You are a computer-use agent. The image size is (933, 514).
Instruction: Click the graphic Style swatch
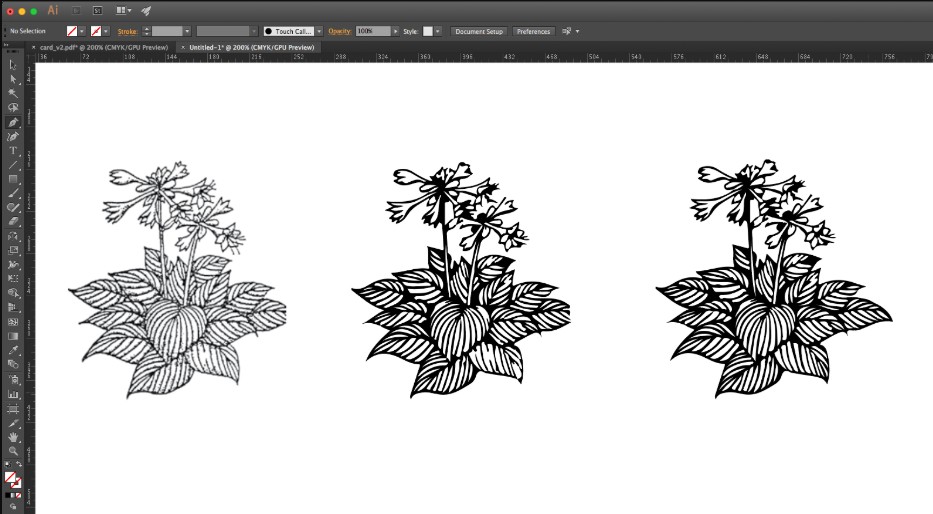tap(428, 32)
